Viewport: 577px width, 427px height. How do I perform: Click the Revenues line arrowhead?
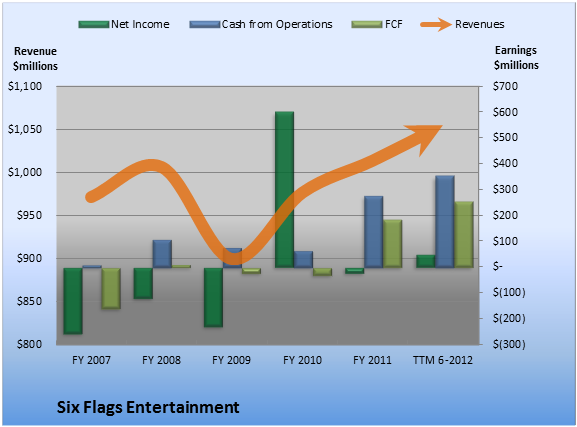pyautogui.click(x=425, y=139)
